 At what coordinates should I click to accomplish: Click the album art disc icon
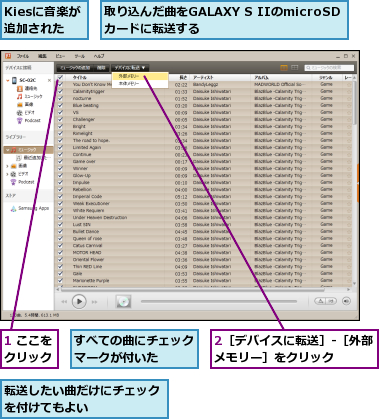123,302
